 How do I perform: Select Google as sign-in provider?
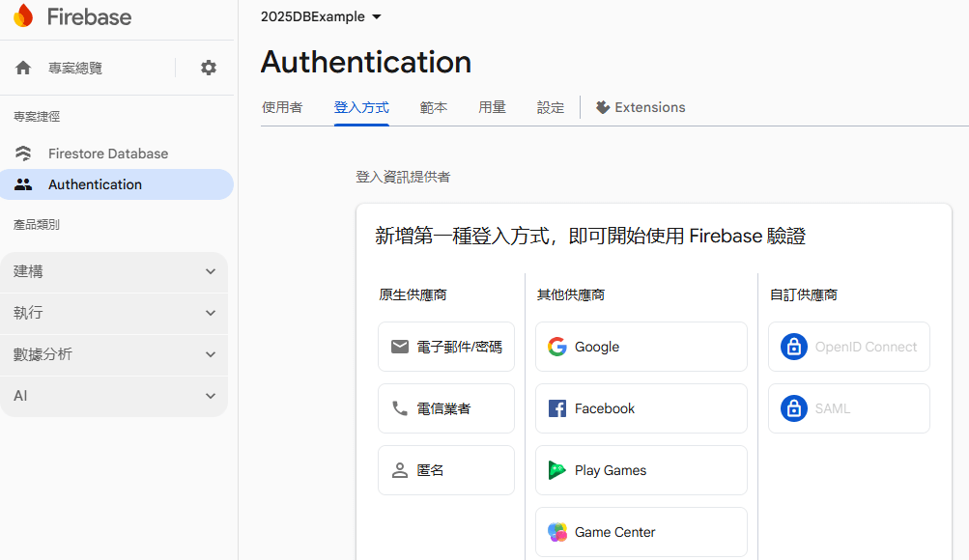click(641, 347)
